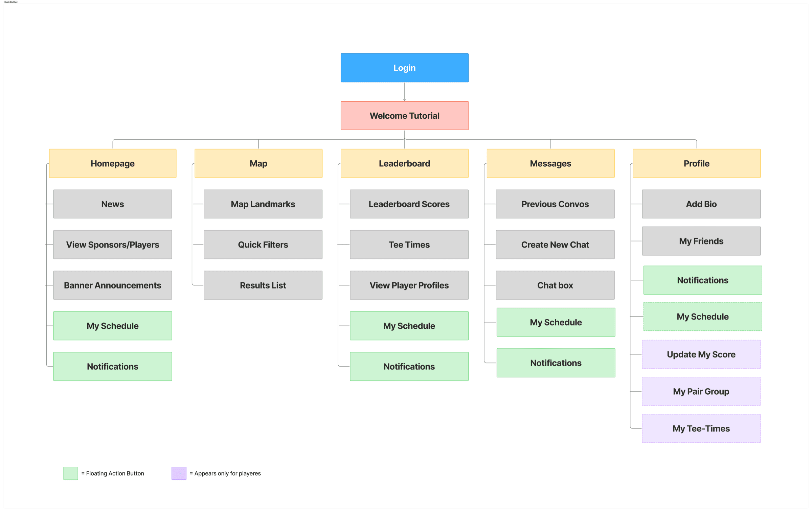Image resolution: width=812 pixels, height=512 pixels.
Task: Select the Messages section header
Action: click(x=550, y=163)
